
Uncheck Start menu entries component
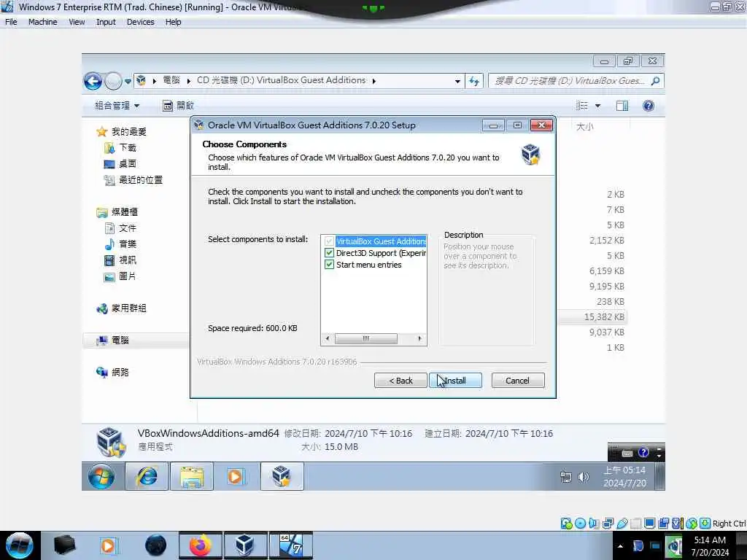329,264
